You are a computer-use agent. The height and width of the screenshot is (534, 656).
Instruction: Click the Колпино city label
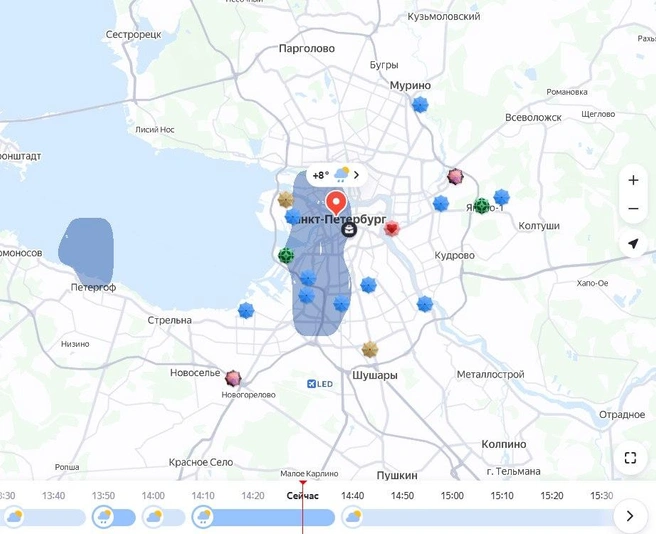pyautogui.click(x=504, y=444)
